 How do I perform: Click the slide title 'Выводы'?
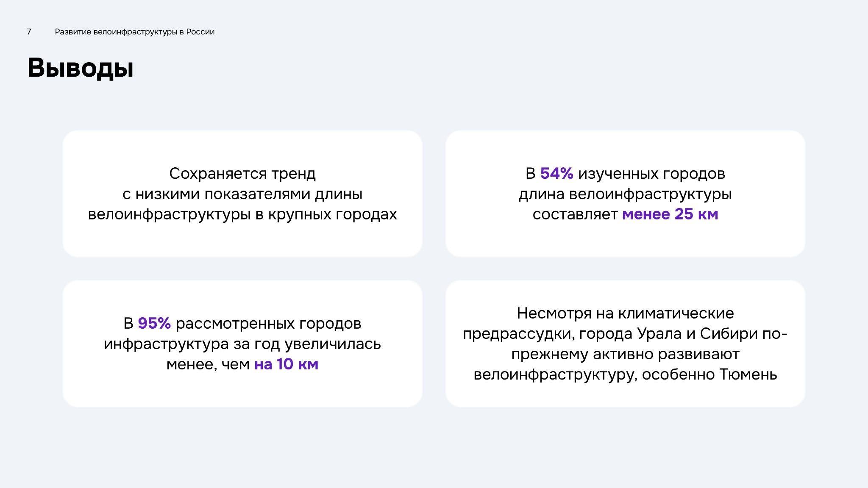coord(81,68)
